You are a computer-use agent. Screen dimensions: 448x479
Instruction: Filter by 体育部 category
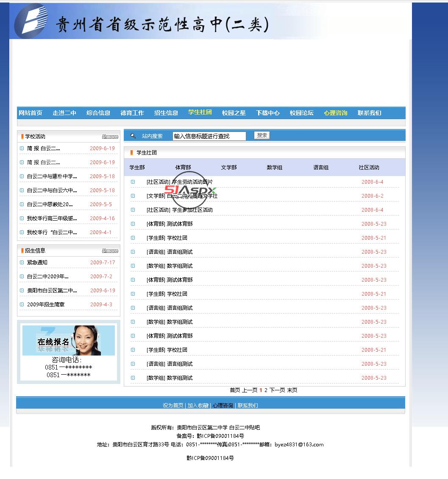click(x=183, y=168)
